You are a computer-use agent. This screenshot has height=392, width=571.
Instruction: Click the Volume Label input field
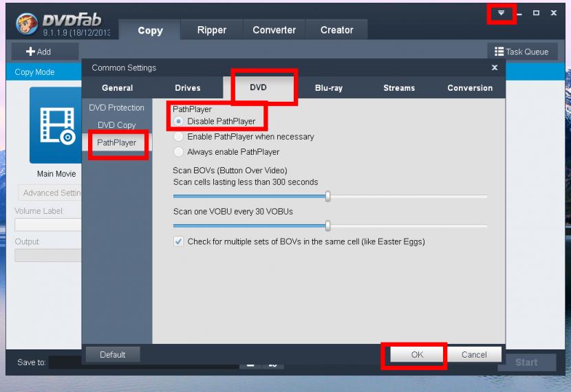48,225
